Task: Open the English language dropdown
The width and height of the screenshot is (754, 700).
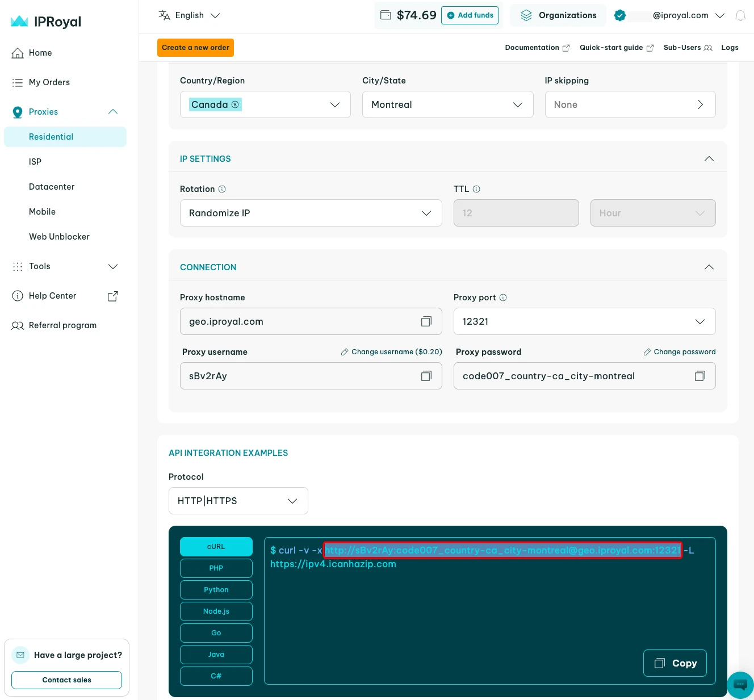Action: (189, 15)
